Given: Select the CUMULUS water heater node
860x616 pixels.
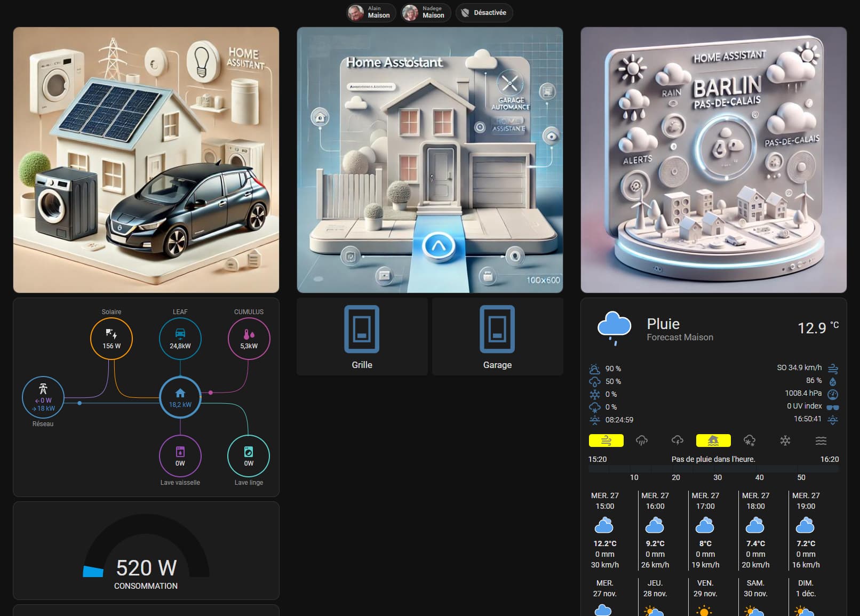Looking at the screenshot, I should (x=249, y=339).
